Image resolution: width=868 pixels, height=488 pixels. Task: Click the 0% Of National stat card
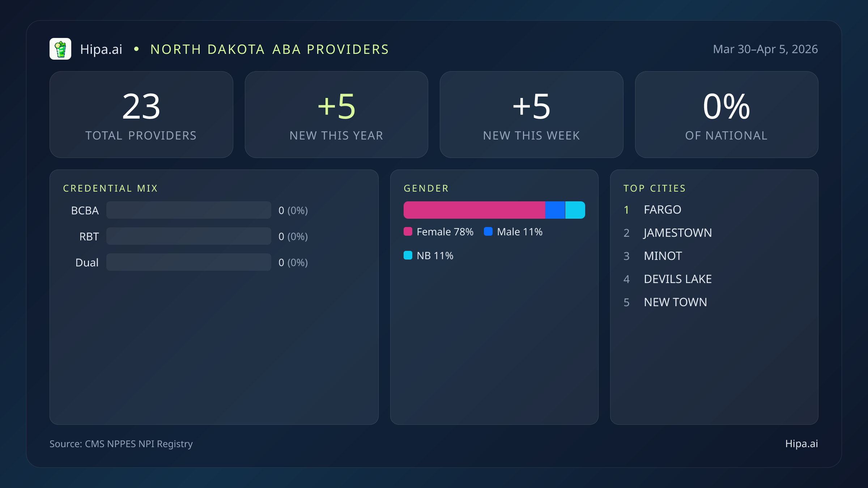pos(727,115)
